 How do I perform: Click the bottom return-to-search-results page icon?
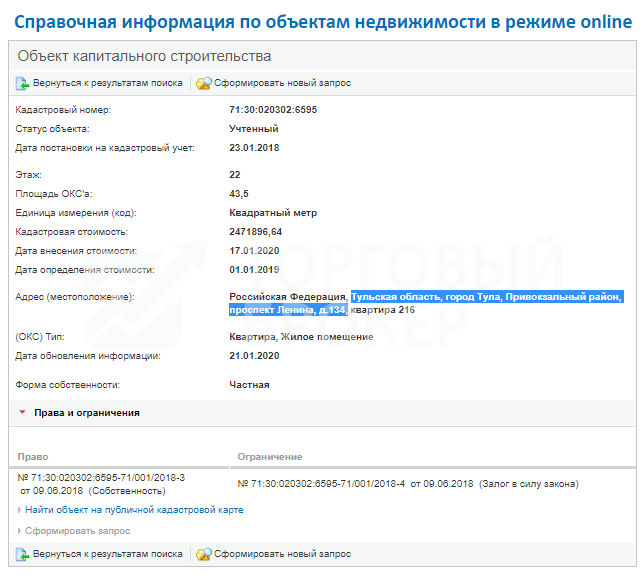pos(22,554)
